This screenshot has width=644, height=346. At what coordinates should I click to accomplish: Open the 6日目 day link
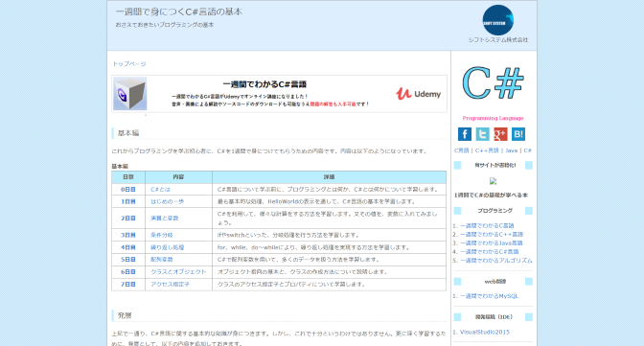(x=128, y=272)
